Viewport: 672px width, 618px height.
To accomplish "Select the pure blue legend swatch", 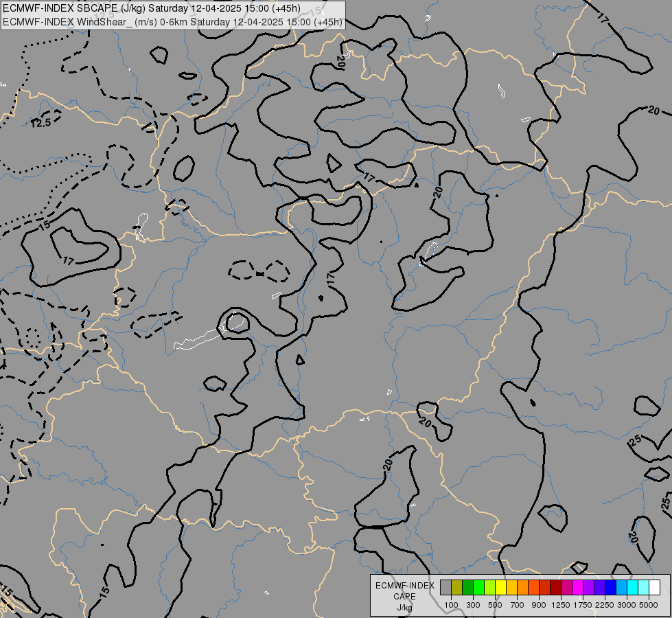I will point(611,588).
